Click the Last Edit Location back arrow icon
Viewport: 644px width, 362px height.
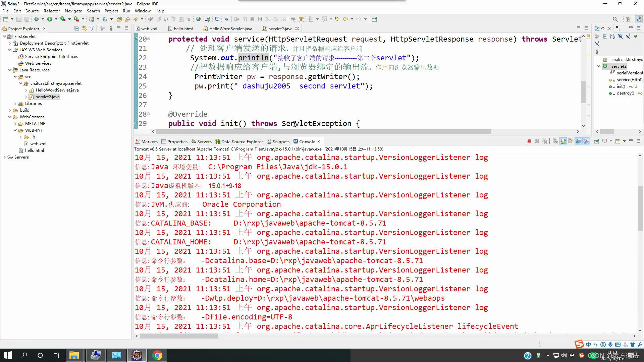click(337, 19)
